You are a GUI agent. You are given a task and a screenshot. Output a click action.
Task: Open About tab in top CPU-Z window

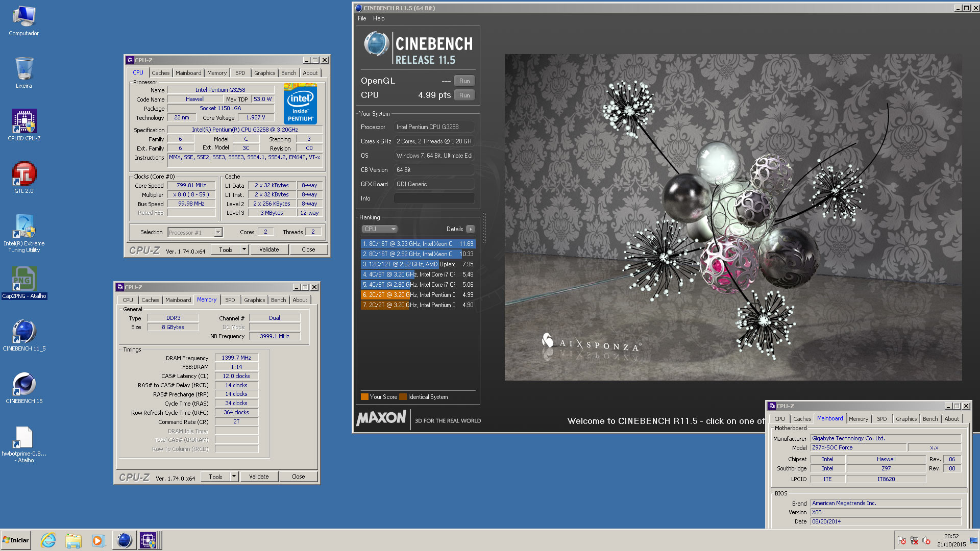coord(310,73)
